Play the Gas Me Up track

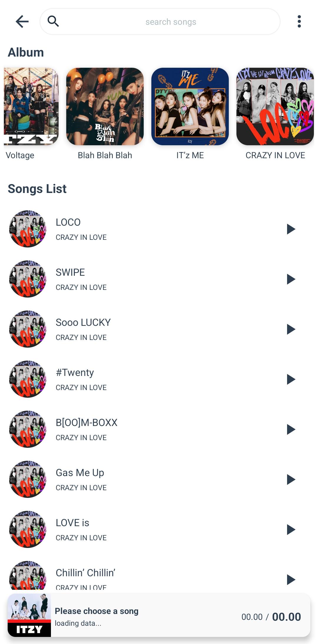[291, 479]
